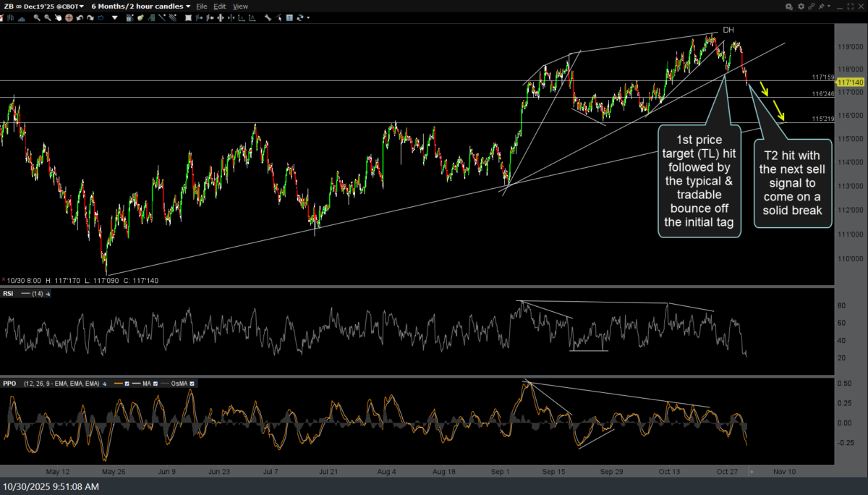The width and height of the screenshot is (868, 495).
Task: Open the wrench chart settings icon
Action: [267, 17]
